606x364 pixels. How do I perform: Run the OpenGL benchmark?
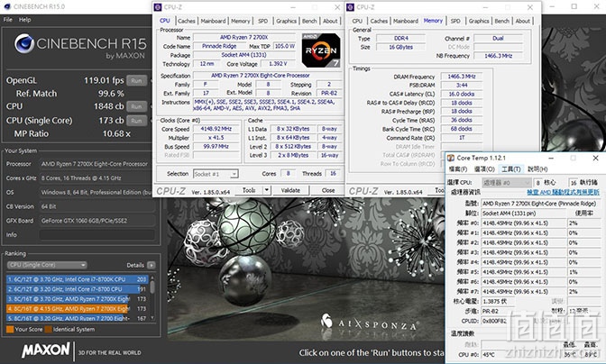[x=136, y=81]
